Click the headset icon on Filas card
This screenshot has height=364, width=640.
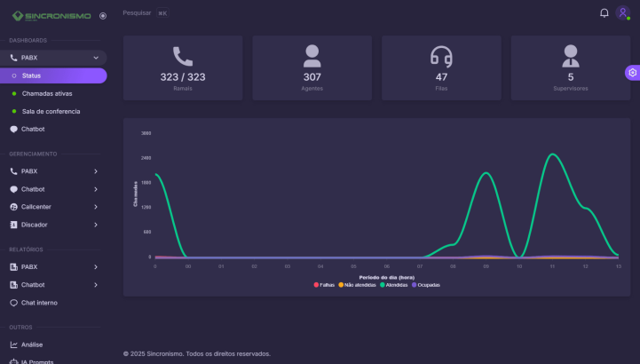[441, 57]
